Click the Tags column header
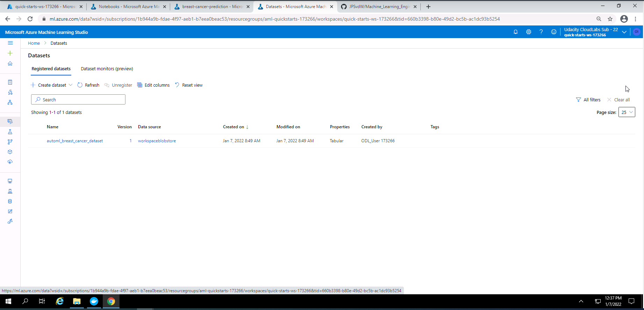Screen dimensions: 644x310 (x=435, y=127)
